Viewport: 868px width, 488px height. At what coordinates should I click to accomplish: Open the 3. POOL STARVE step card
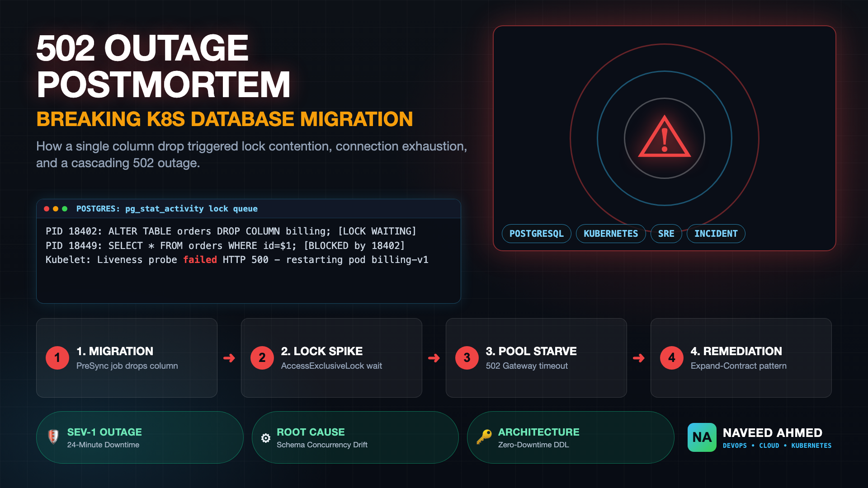coord(536,358)
